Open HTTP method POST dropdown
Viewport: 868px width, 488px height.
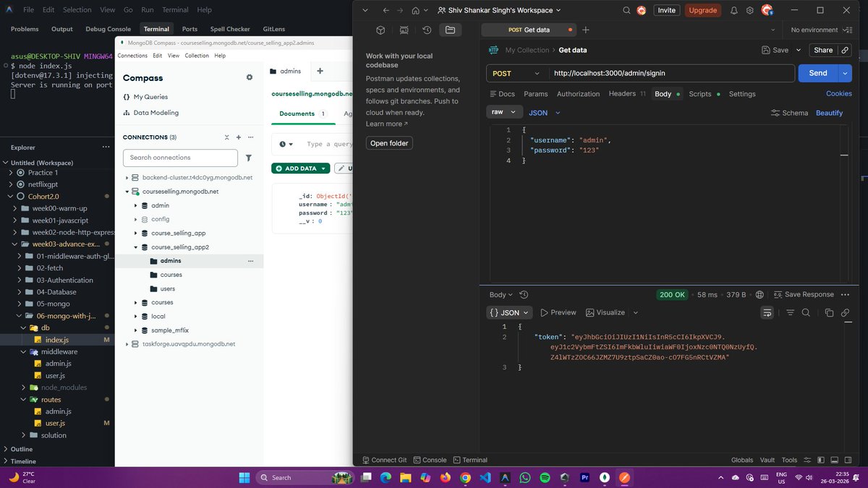tap(516, 73)
